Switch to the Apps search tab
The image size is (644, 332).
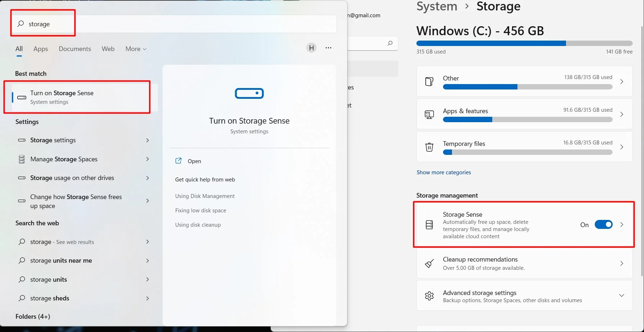coord(41,49)
